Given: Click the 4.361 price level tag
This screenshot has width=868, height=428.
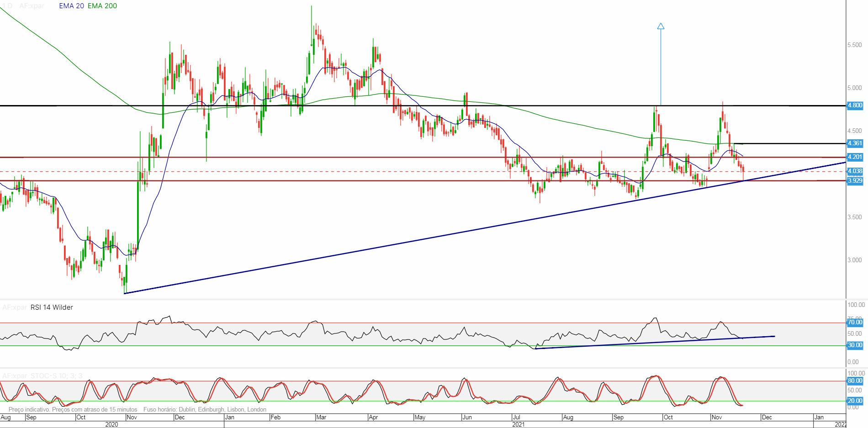Looking at the screenshot, I should point(855,143).
